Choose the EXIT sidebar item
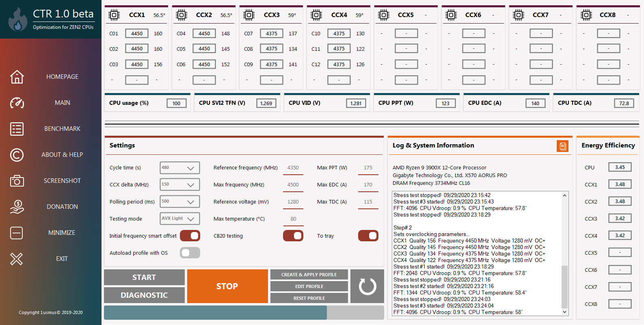644x325 pixels. click(62, 259)
